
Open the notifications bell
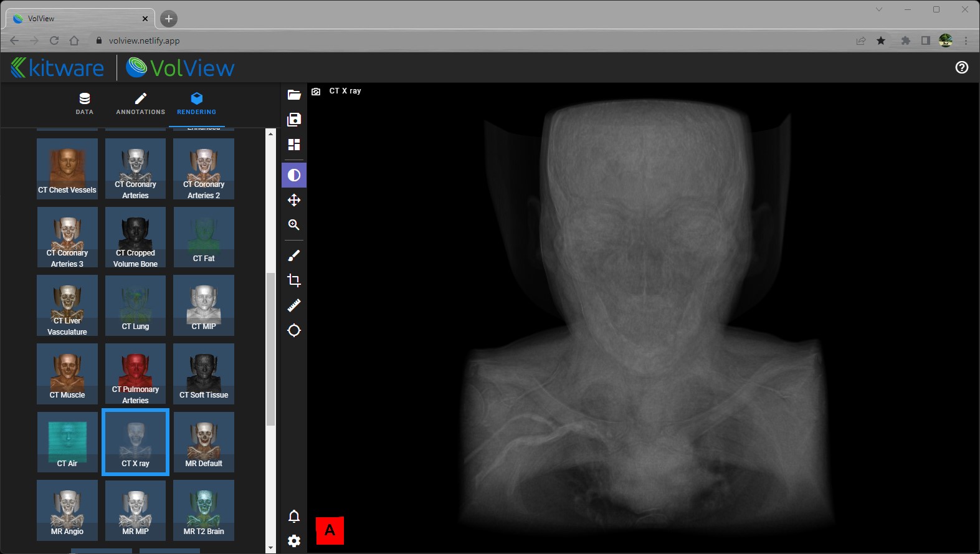click(x=294, y=516)
